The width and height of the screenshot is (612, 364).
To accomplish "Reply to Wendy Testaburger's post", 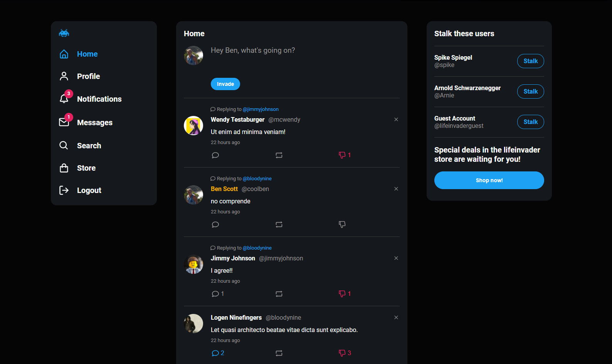I will [x=215, y=155].
